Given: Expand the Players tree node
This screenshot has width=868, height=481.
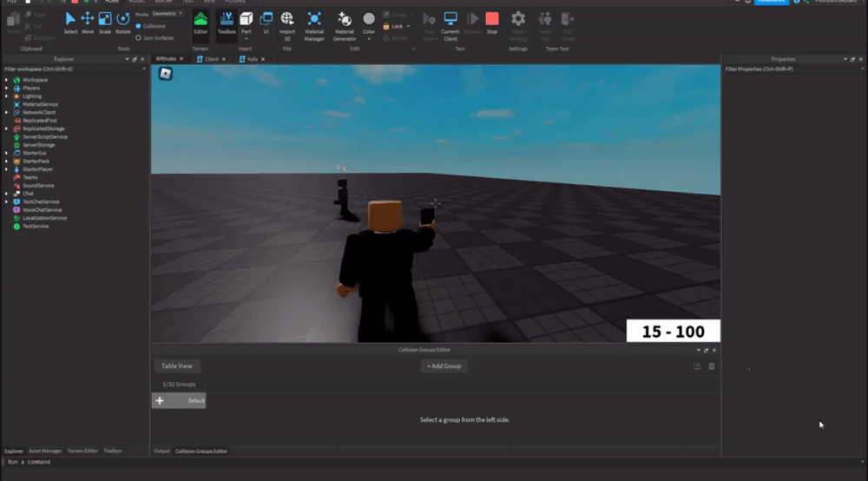Looking at the screenshot, I should [x=7, y=88].
